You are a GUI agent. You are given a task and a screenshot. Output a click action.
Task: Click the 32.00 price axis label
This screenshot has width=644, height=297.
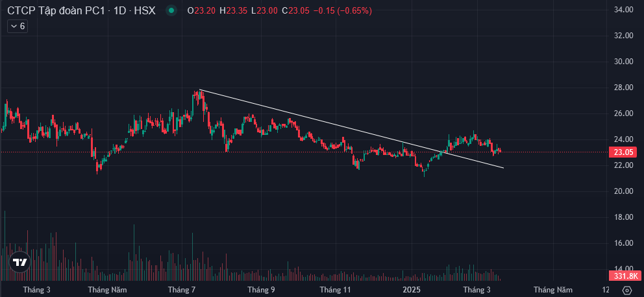(623, 36)
